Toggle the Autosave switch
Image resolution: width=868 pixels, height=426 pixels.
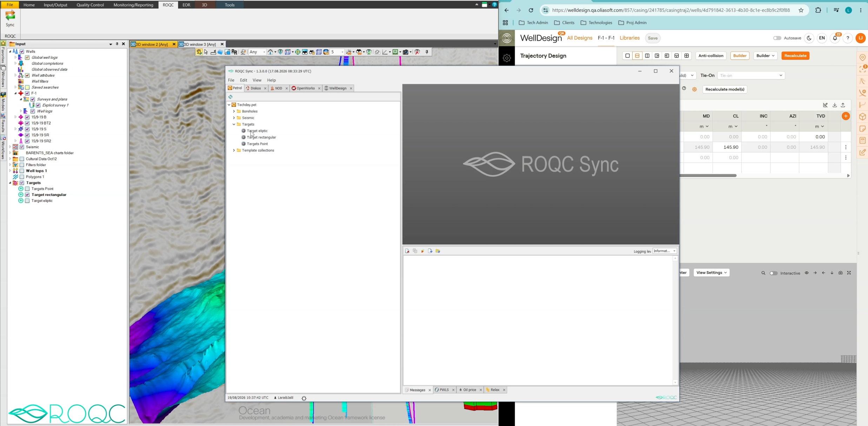point(777,38)
